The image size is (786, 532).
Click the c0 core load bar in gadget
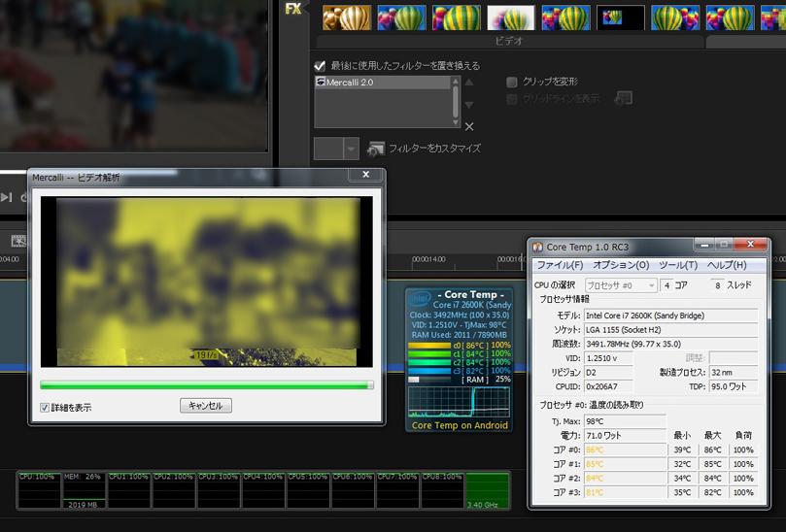point(429,346)
